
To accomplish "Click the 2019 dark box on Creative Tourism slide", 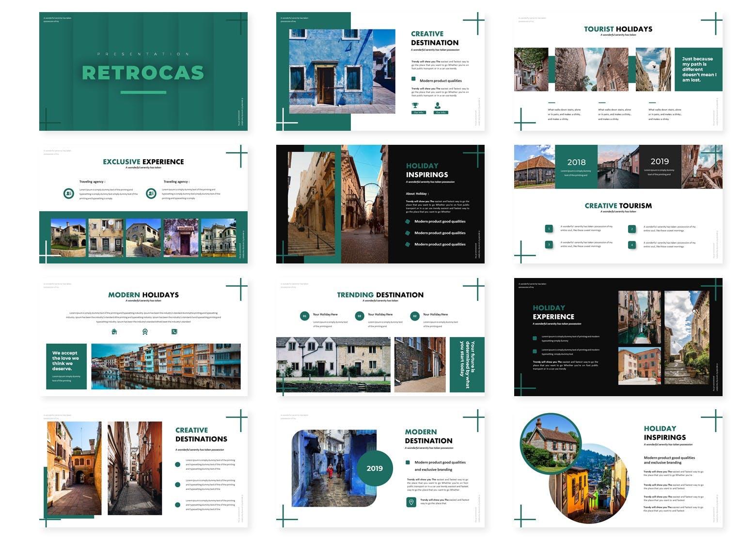I will click(x=660, y=167).
